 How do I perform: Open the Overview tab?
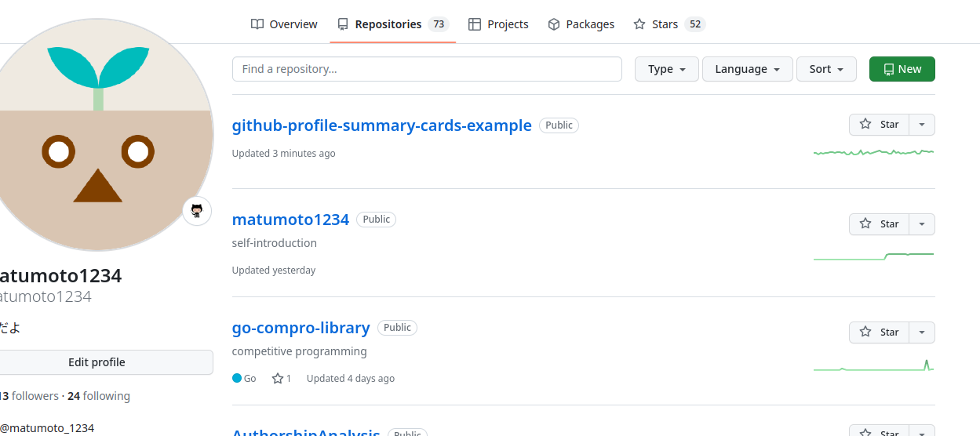coord(284,24)
